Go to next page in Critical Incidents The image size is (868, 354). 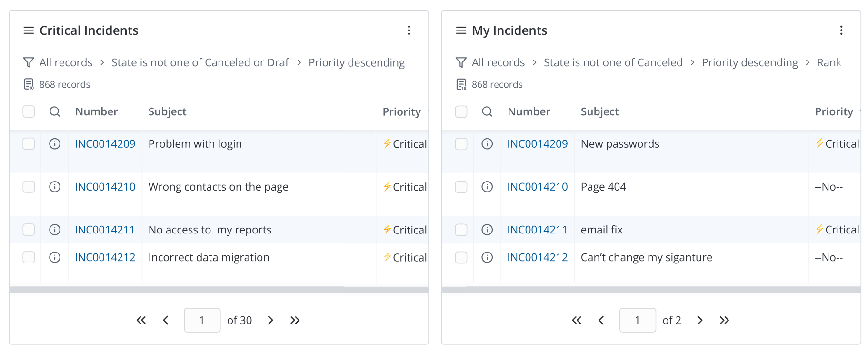270,320
